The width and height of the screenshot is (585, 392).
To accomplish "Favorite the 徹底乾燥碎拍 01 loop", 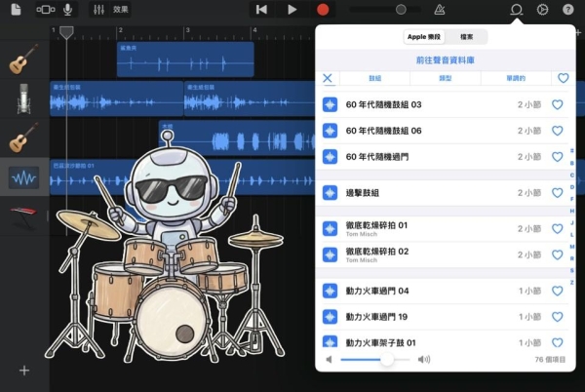I will pyautogui.click(x=558, y=228).
